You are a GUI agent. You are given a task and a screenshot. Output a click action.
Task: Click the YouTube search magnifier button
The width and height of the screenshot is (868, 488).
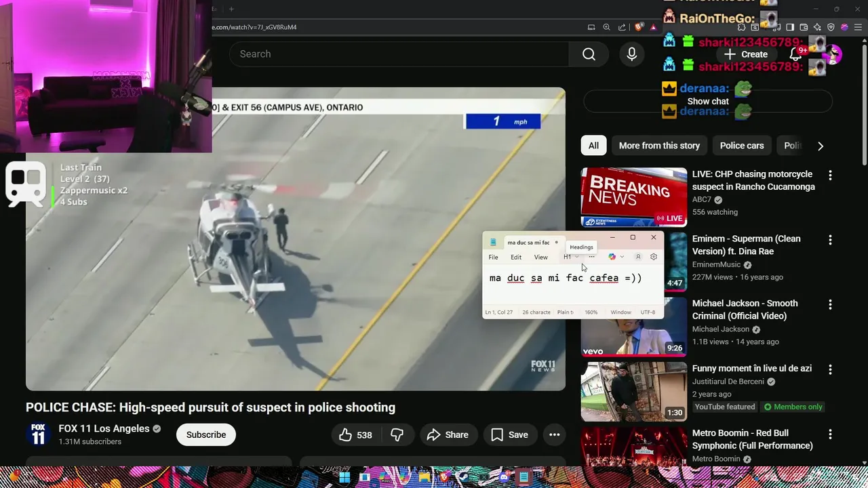pyautogui.click(x=589, y=54)
